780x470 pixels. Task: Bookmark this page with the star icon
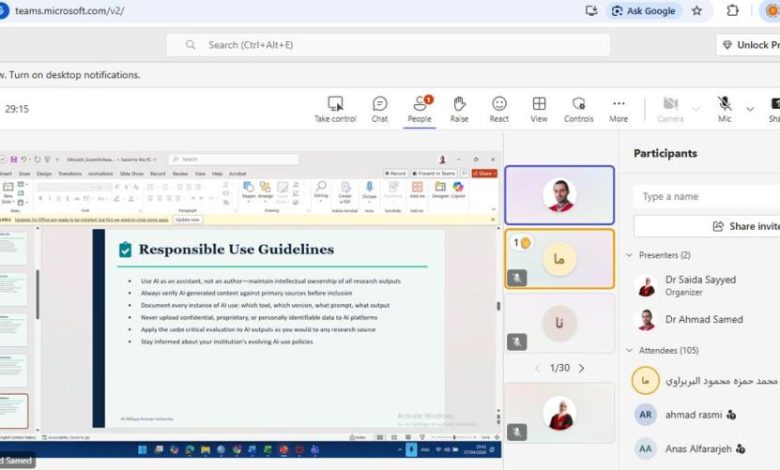click(697, 11)
